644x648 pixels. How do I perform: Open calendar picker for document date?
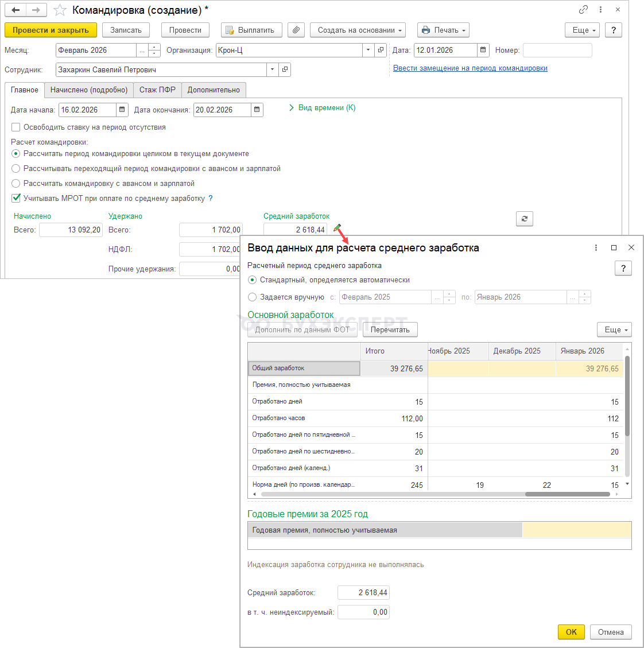point(483,51)
